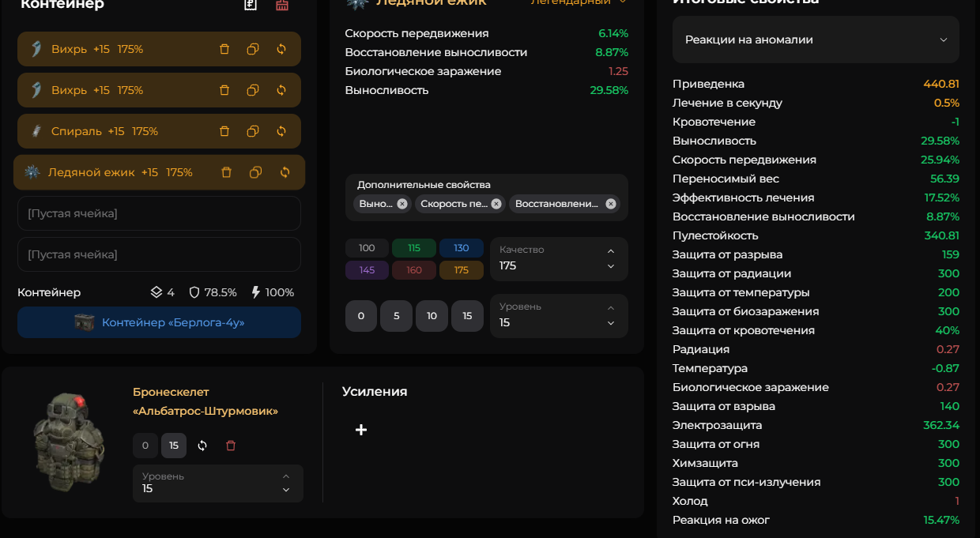The height and width of the screenshot is (538, 980).
Task: Delete the Альбатрос-Штурмовик armor with red trash icon
Action: tap(231, 446)
